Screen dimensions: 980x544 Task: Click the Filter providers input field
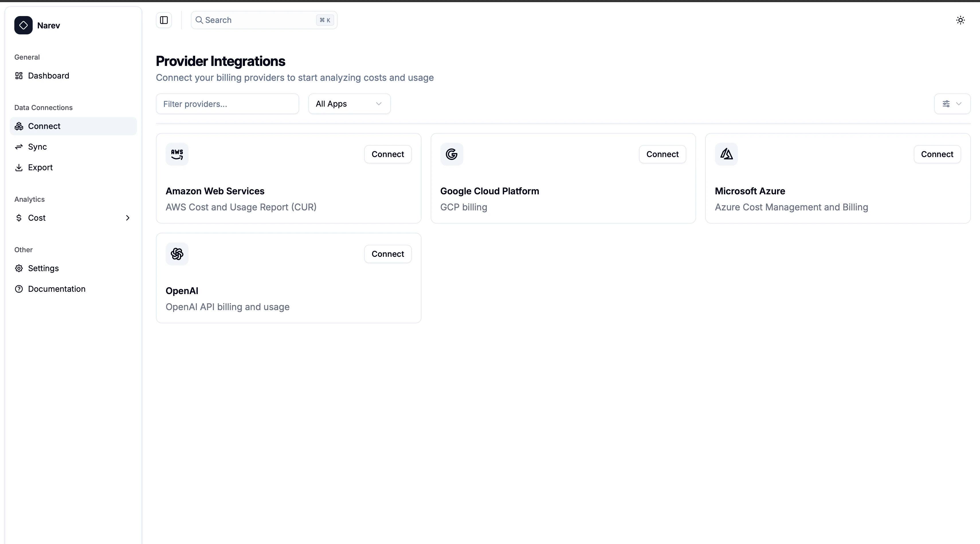[x=227, y=103]
